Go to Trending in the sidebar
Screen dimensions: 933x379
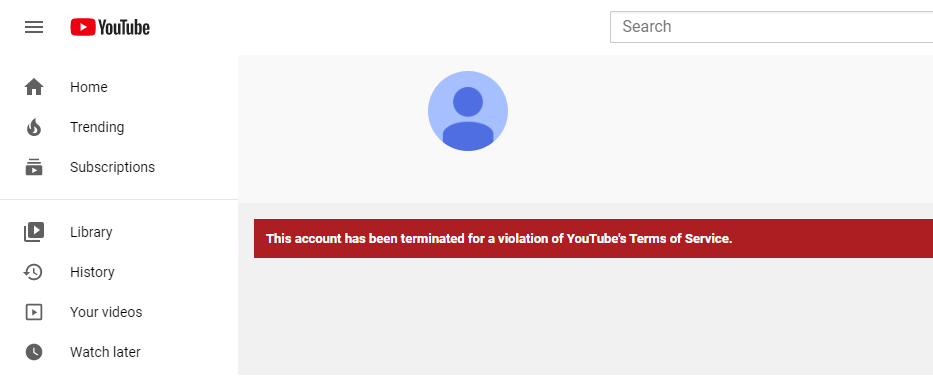tap(119, 127)
